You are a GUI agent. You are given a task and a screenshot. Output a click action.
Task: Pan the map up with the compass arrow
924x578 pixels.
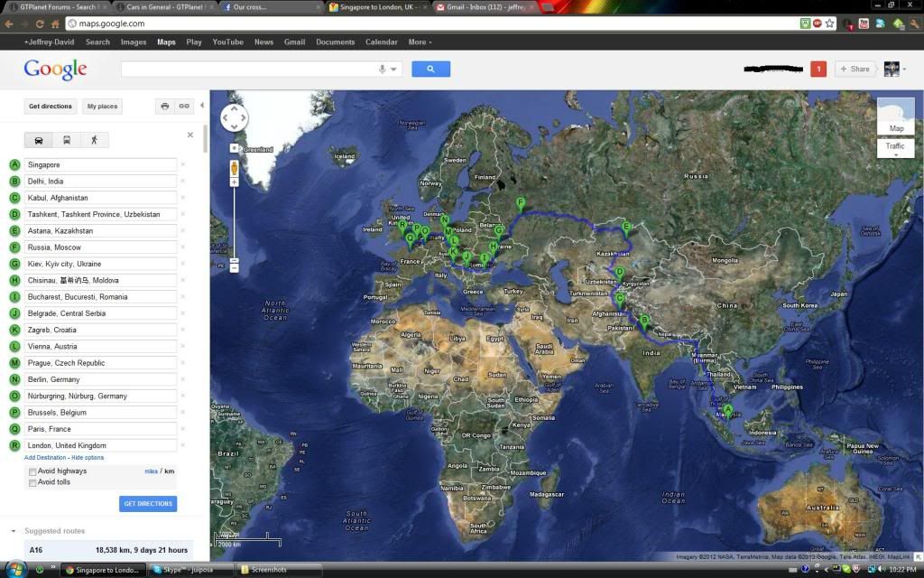pyautogui.click(x=234, y=109)
